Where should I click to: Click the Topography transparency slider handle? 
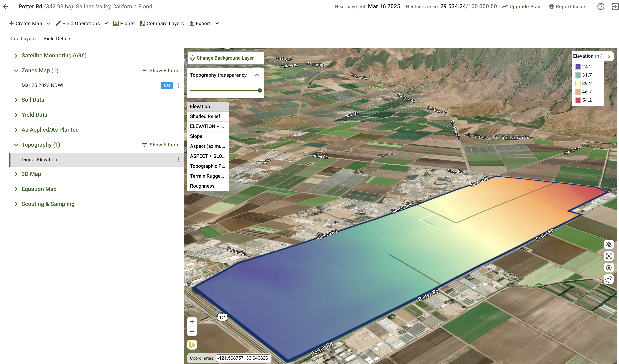click(260, 90)
